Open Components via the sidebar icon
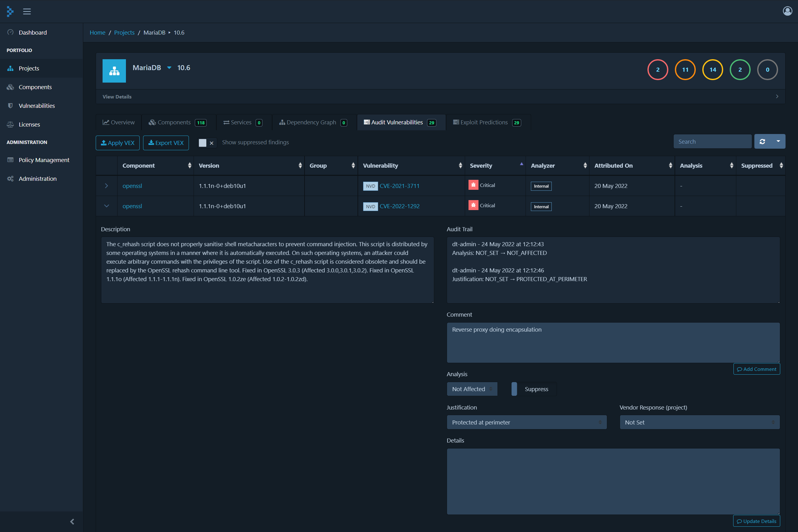798x532 pixels. pos(10,87)
